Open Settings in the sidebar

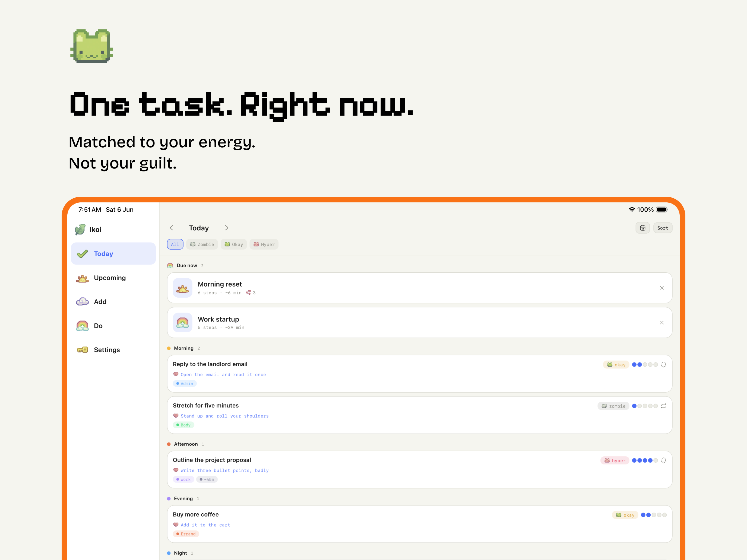[113, 350]
